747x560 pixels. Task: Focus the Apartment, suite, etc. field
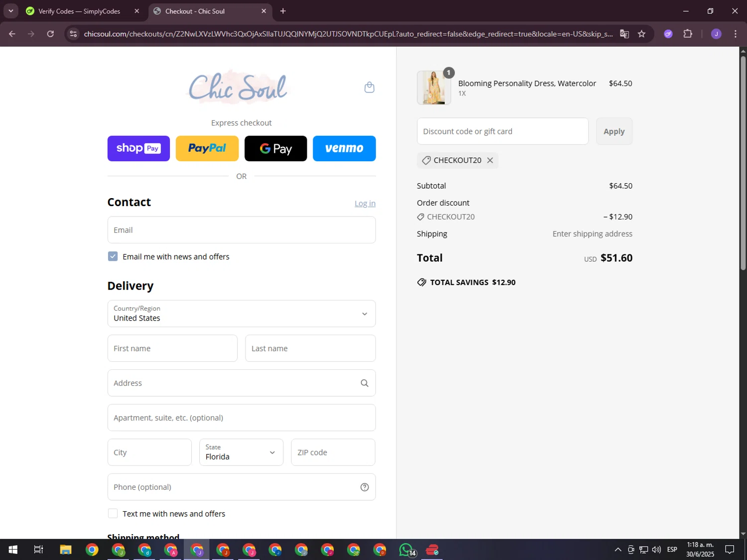[242, 418]
